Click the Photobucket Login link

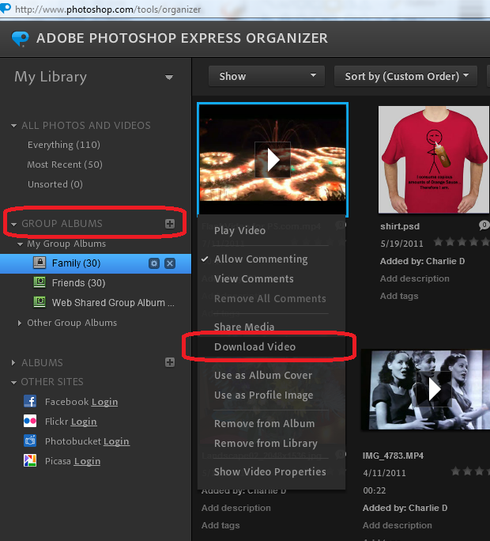pos(116,441)
